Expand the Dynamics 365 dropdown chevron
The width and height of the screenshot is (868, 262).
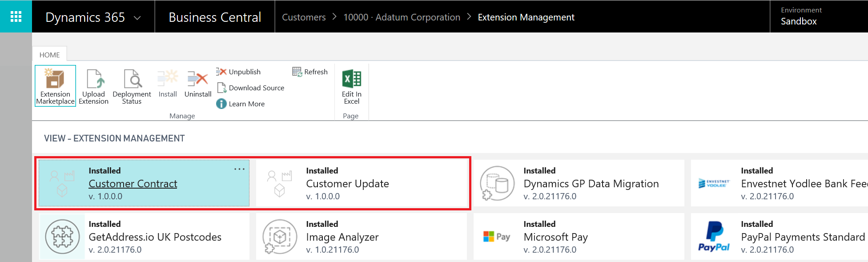(x=137, y=18)
